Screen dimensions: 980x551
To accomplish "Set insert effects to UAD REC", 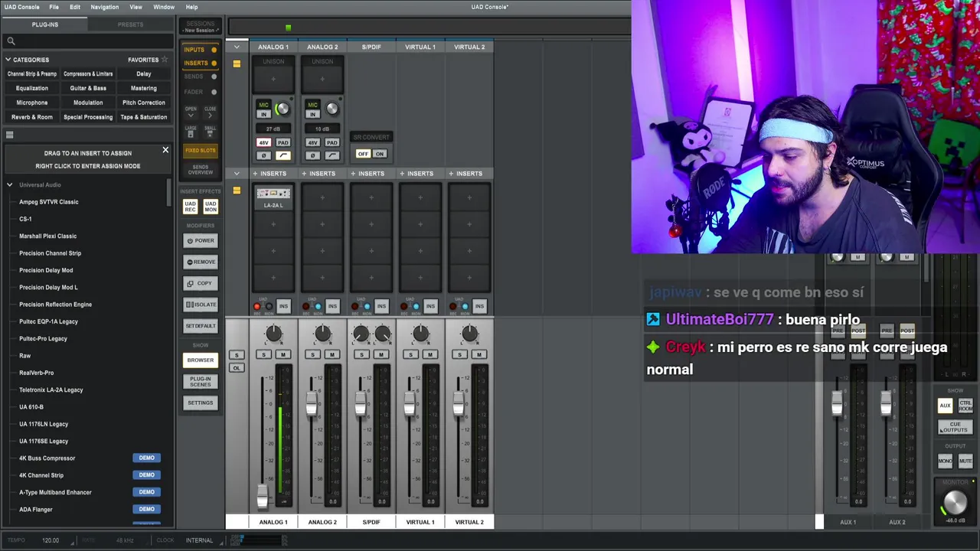I will [190, 207].
